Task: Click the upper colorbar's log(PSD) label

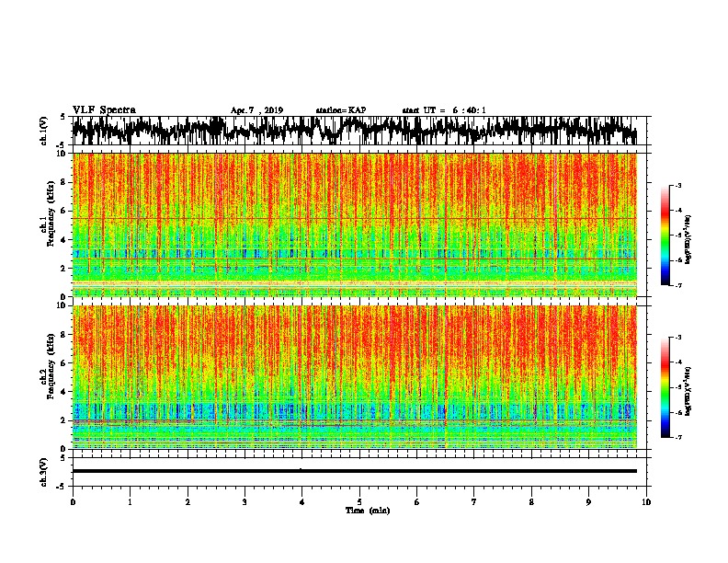Action: [688, 239]
